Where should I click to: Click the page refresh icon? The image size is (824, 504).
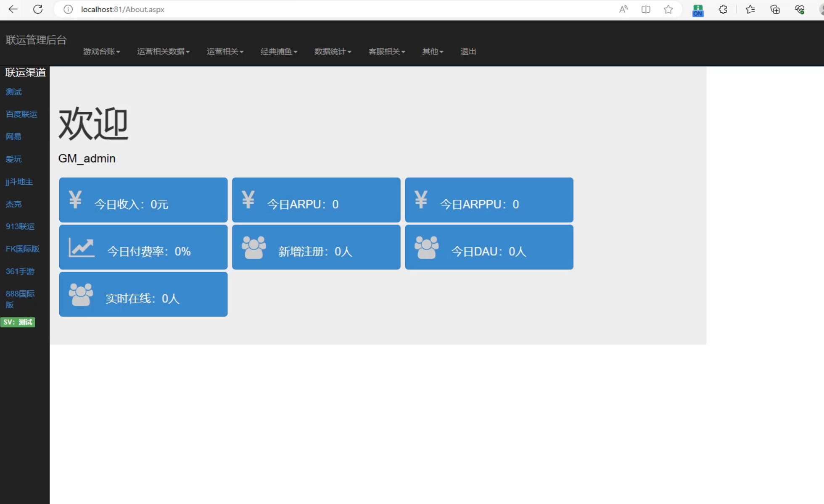click(38, 9)
